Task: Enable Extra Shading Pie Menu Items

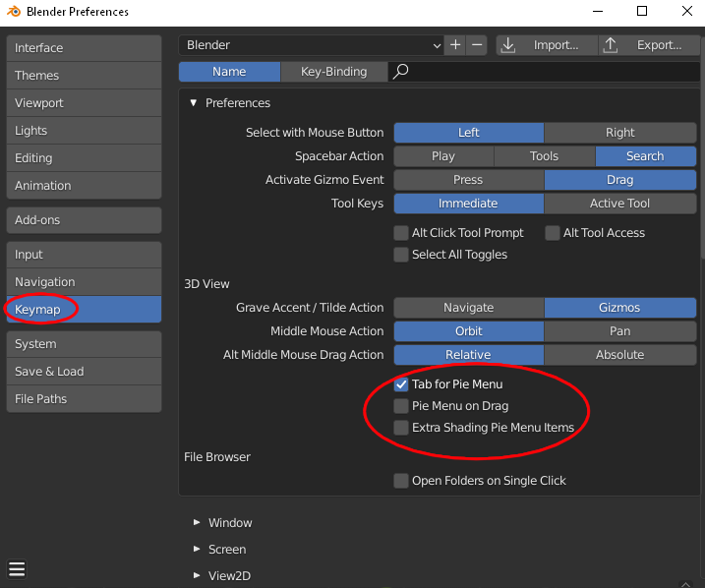Action: pyautogui.click(x=401, y=428)
